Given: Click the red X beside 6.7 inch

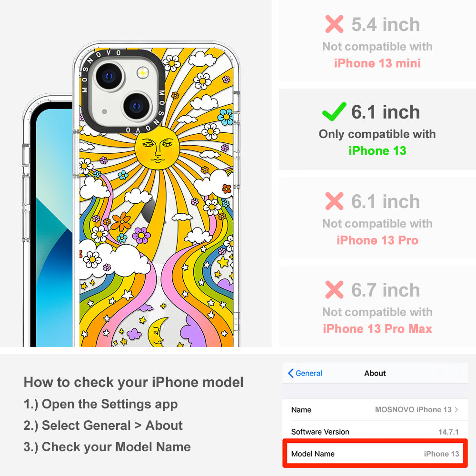Looking at the screenshot, I should coord(334,289).
